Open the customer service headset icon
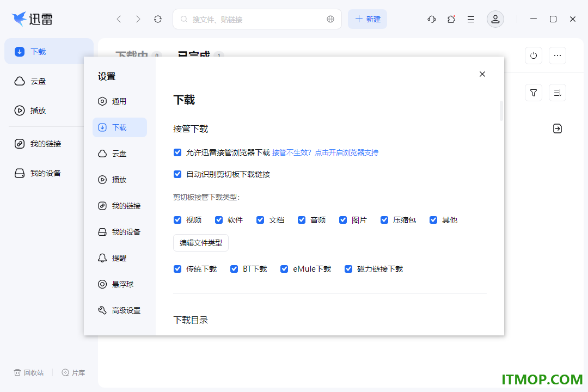Viewport: 588px width, 392px height. tap(432, 19)
